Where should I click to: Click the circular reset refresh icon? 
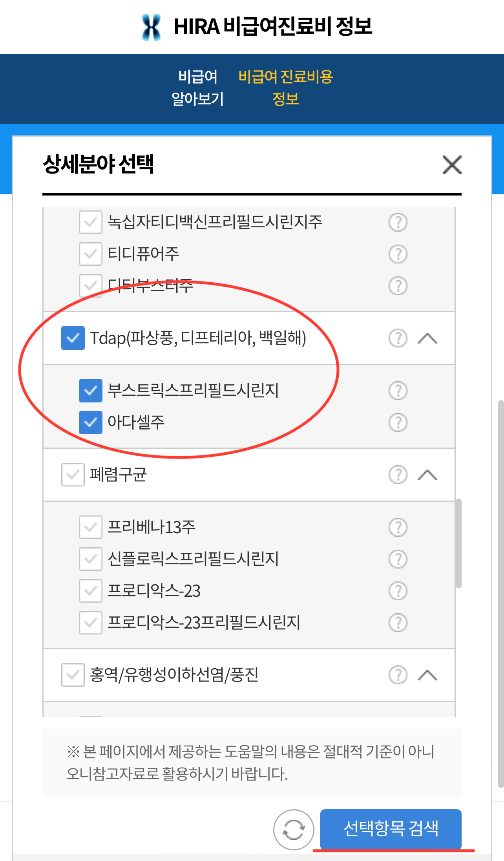click(294, 830)
